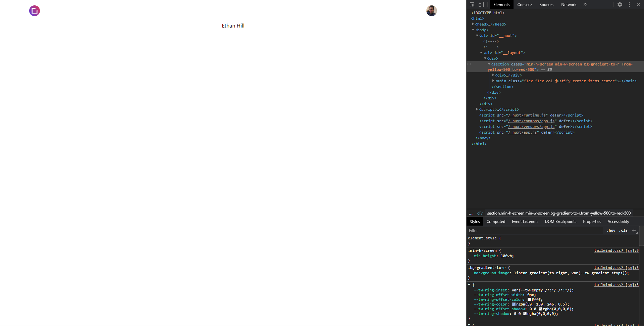Add a new style rule with the plus icon
The width and height of the screenshot is (644, 326).
pyautogui.click(x=634, y=230)
